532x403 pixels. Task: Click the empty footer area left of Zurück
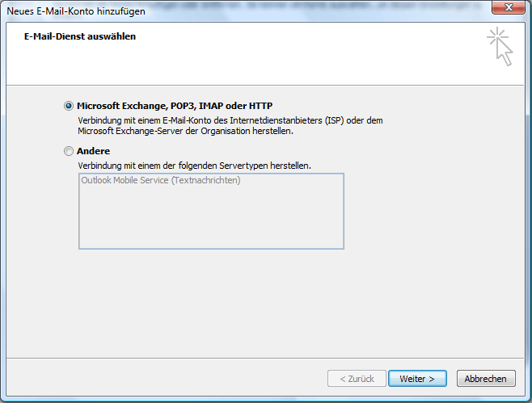[x=162, y=378]
